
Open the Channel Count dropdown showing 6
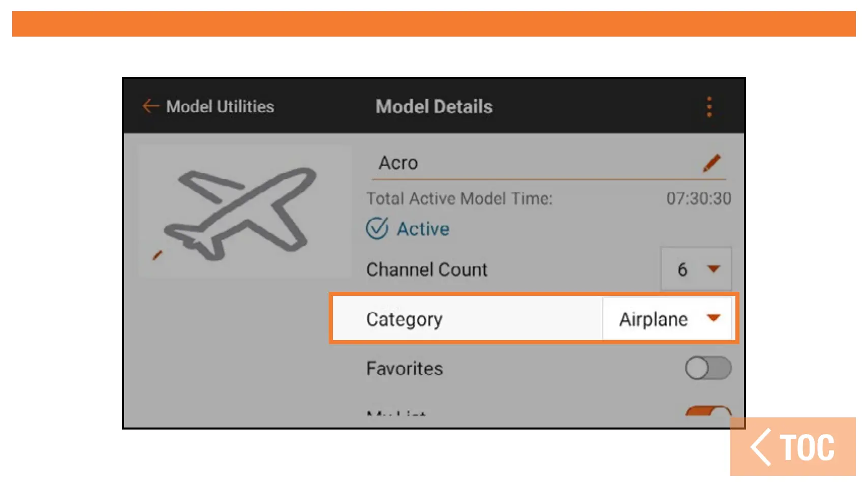pyautogui.click(x=695, y=269)
